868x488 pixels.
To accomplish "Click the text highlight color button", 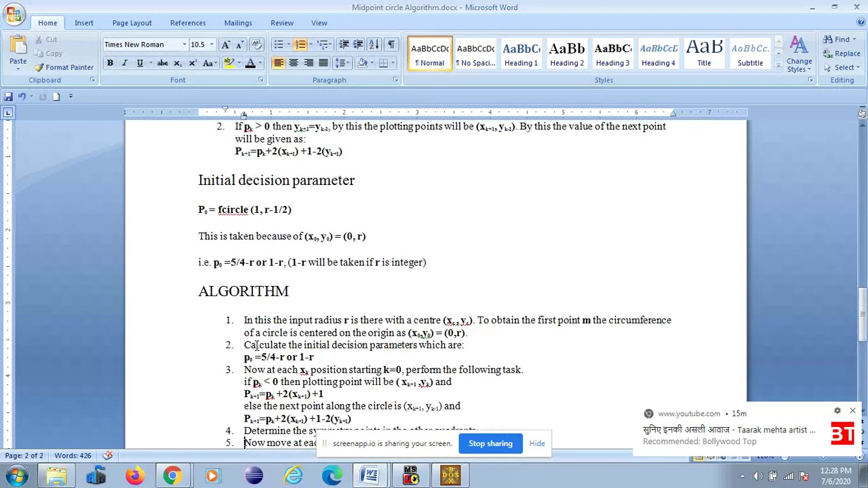I will (x=229, y=63).
